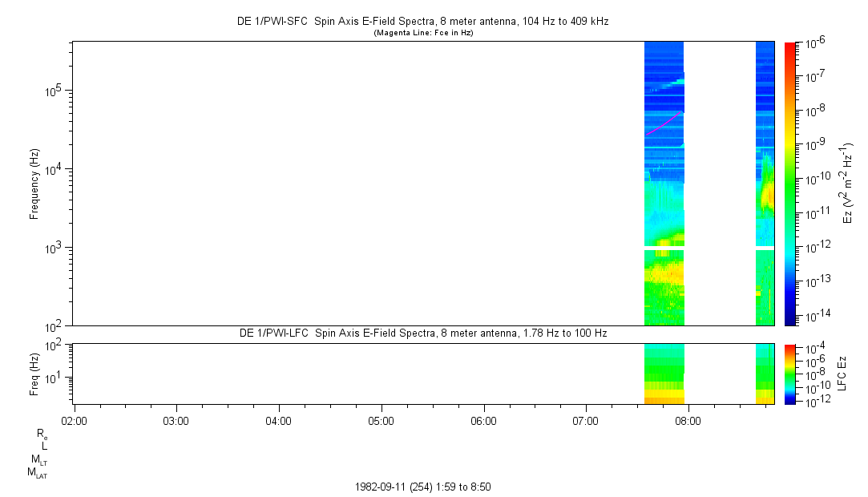The width and height of the screenshot is (868, 497).
Task: Click the Re ephemeris label
Action: [x=42, y=434]
